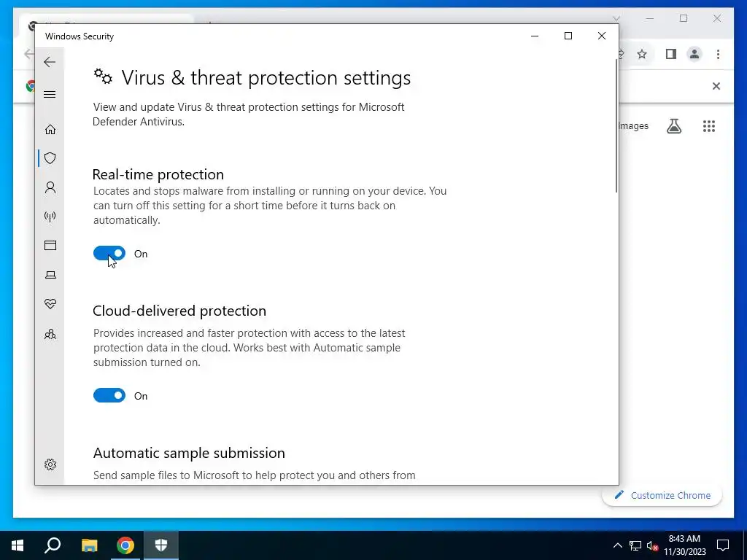Open the notification center icon
Screen dimensions: 747x560
coord(723,545)
